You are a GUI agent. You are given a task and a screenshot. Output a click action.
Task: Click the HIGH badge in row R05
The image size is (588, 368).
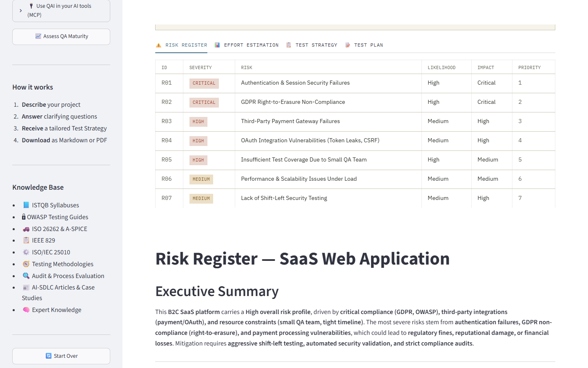point(198,160)
